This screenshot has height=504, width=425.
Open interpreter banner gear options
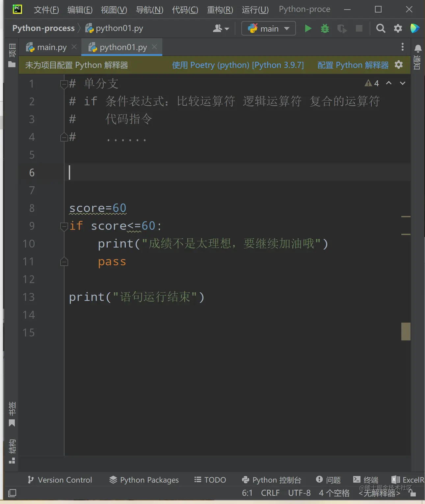(x=399, y=65)
